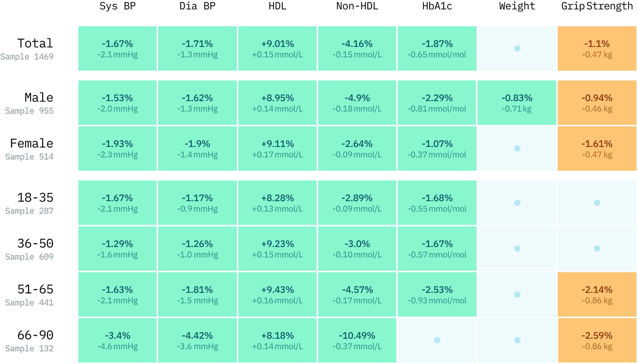Click the HbA1c column header

(x=437, y=6)
